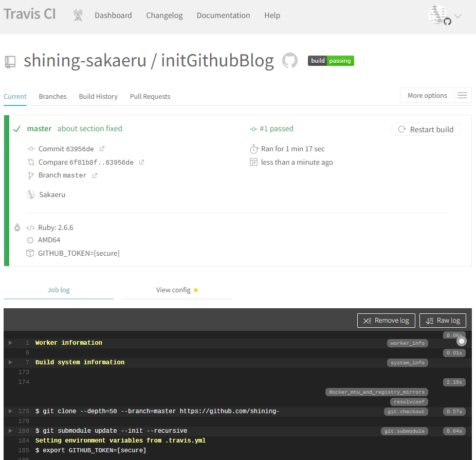This screenshot has height=460, width=476.
Task: Expand the git clone log fold
Action: coord(10,411)
